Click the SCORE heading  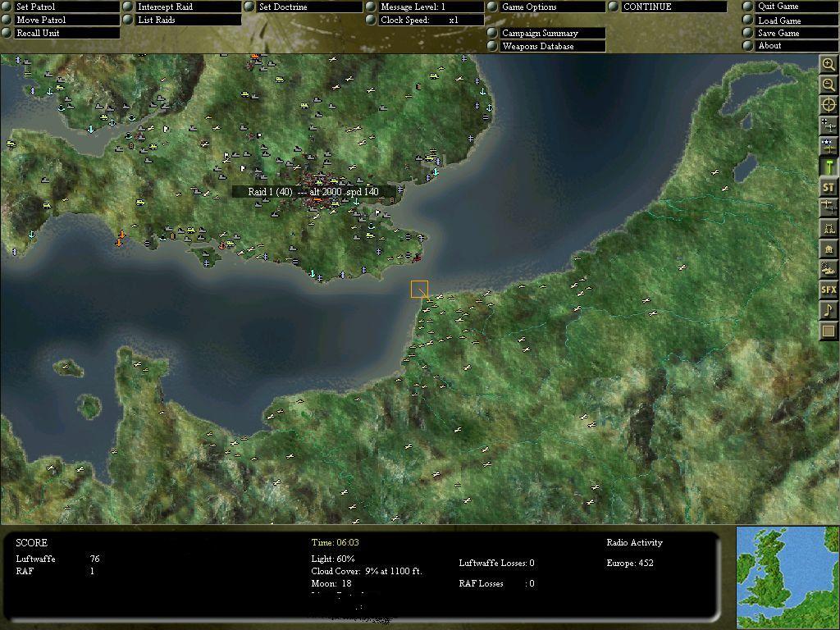32,543
